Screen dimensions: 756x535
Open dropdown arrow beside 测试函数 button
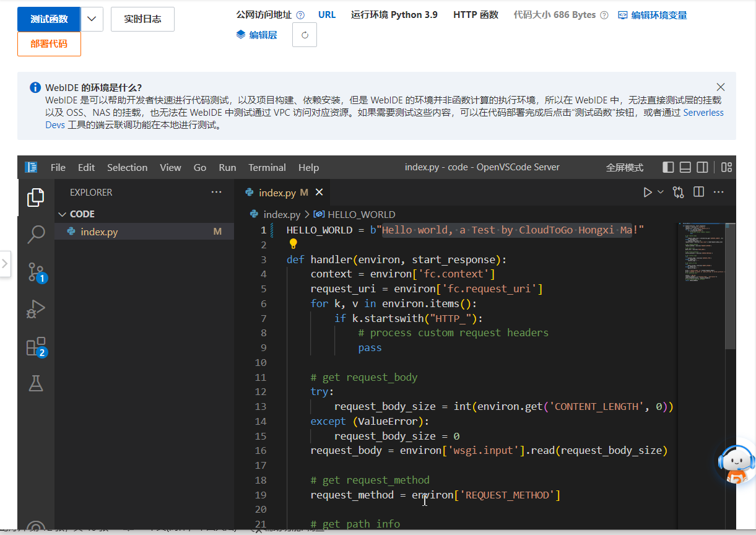click(x=92, y=19)
